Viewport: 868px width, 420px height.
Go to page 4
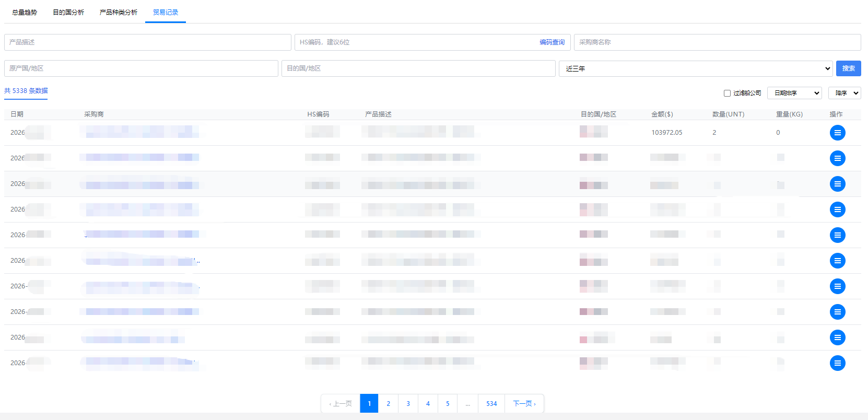[x=428, y=403]
